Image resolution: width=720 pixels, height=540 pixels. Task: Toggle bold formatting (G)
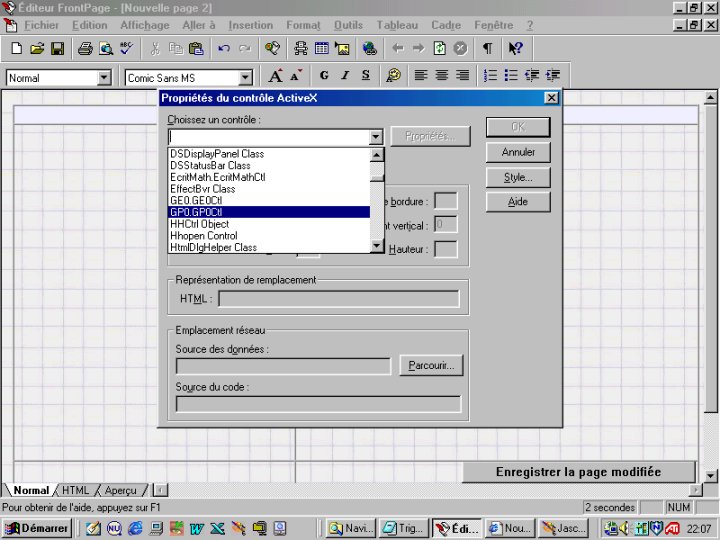(324, 75)
